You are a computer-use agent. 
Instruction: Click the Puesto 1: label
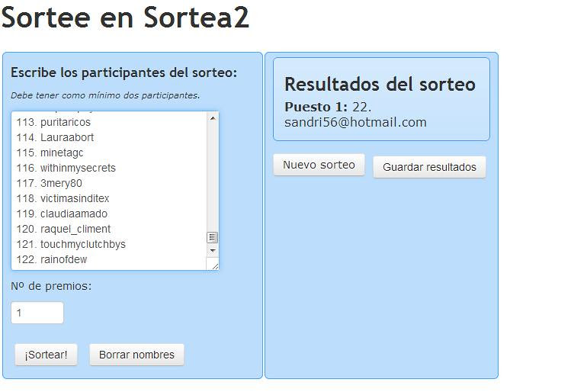[316, 107]
